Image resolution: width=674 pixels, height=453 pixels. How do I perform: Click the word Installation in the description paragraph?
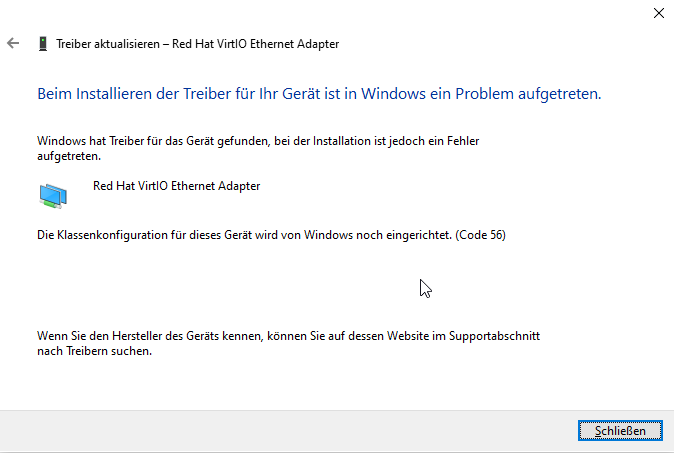pos(342,141)
